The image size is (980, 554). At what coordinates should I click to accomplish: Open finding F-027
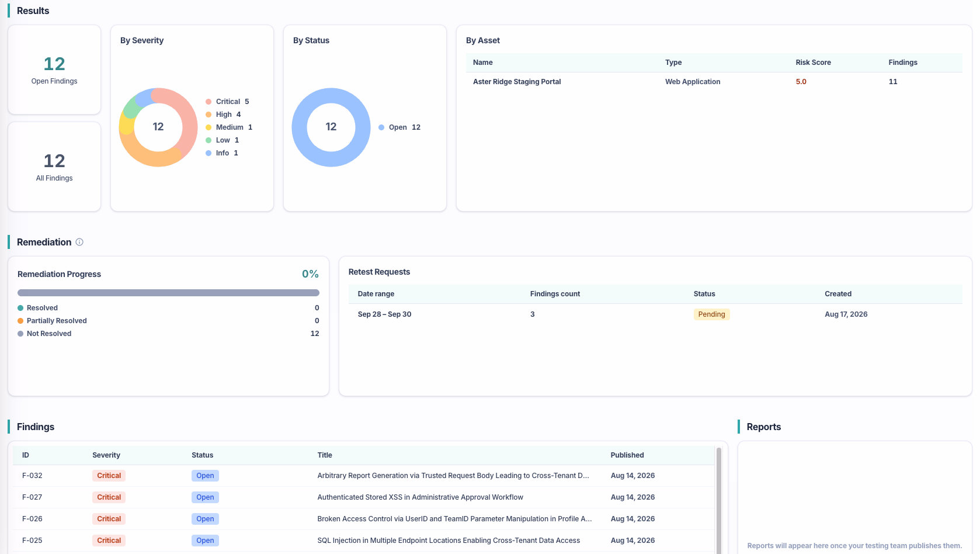coord(363,497)
